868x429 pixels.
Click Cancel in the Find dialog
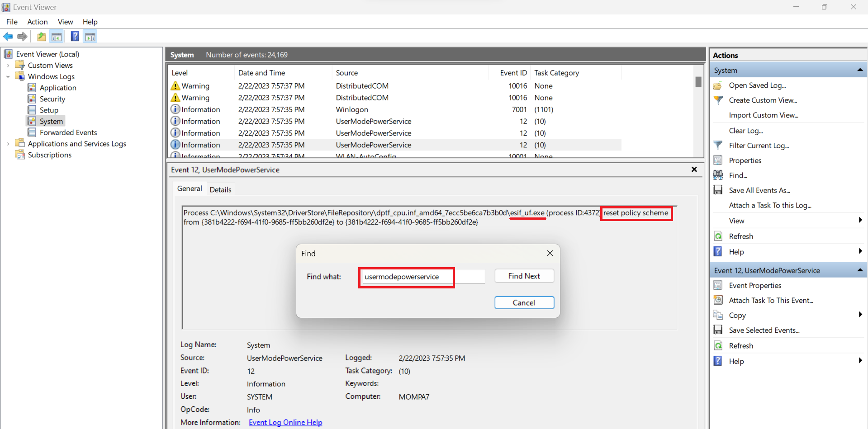pyautogui.click(x=524, y=302)
